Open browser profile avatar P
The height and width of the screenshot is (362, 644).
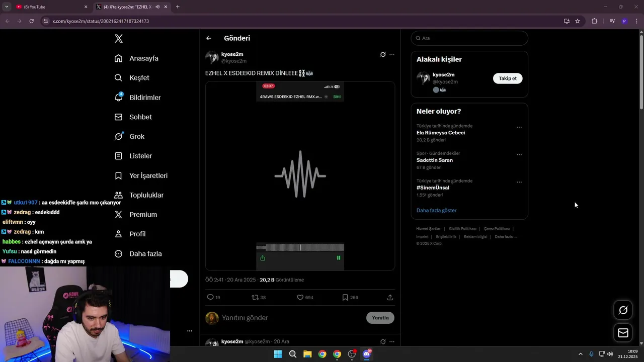click(x=624, y=21)
